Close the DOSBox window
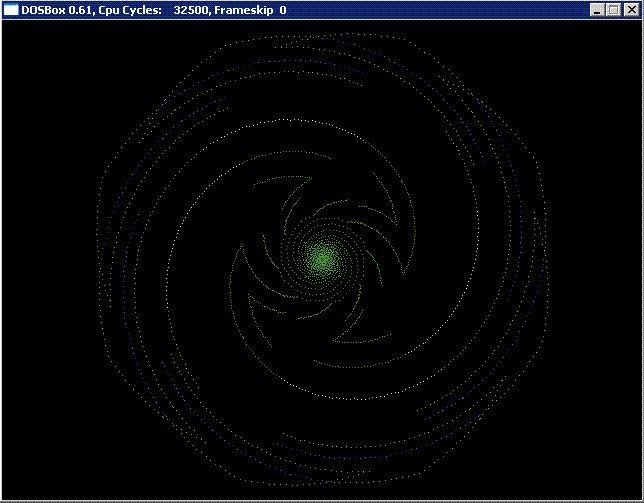The image size is (644, 503). tap(631, 10)
